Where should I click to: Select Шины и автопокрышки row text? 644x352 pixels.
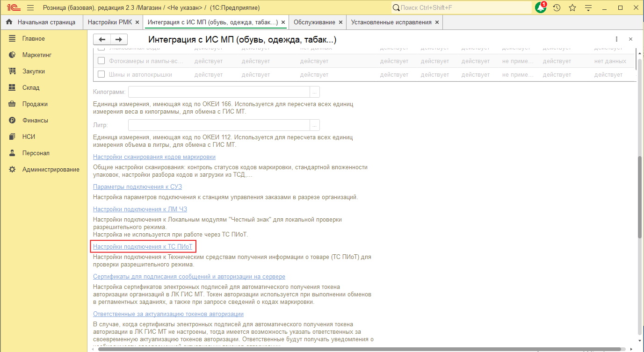[141, 74]
